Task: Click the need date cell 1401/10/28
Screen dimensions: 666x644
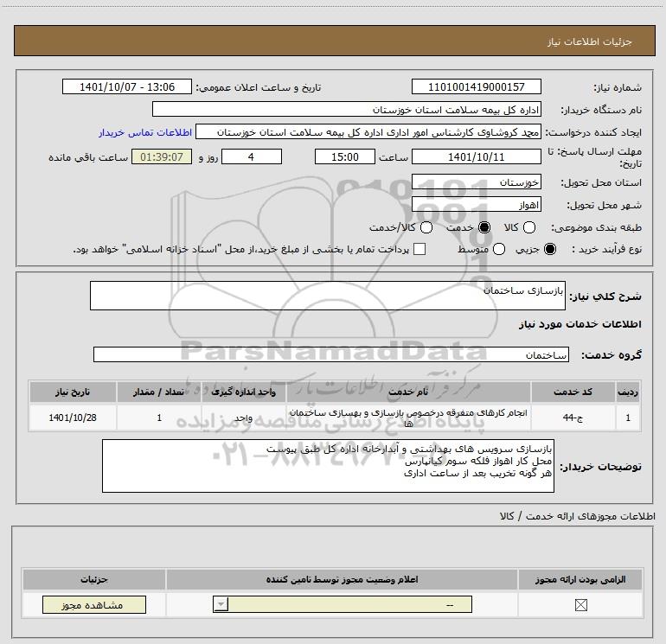Action: coord(73,418)
